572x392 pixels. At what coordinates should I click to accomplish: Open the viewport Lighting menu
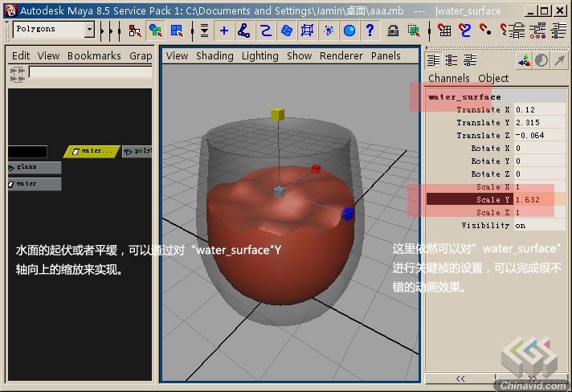pyautogui.click(x=259, y=56)
